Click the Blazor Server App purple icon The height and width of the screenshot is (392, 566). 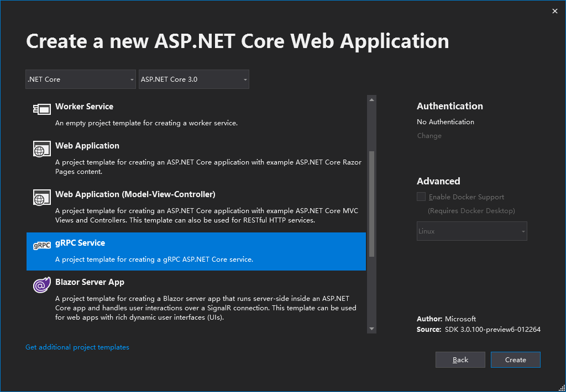point(41,285)
